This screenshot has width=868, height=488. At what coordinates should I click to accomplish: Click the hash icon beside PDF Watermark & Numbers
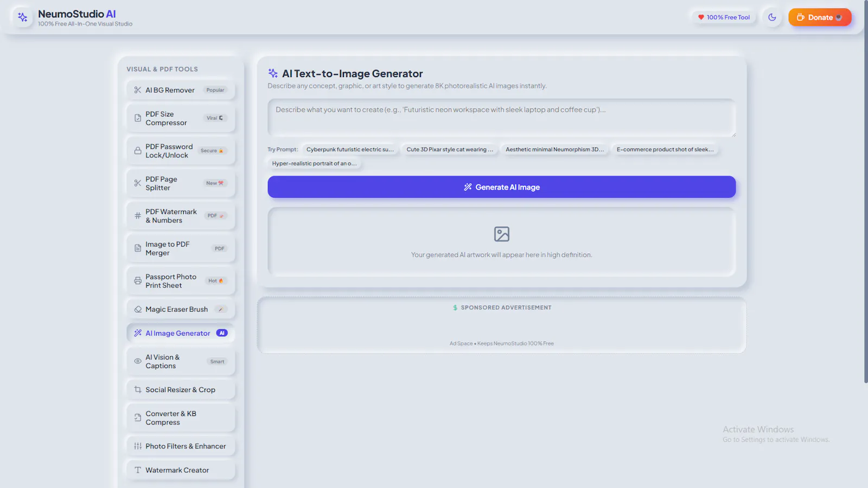[138, 216]
